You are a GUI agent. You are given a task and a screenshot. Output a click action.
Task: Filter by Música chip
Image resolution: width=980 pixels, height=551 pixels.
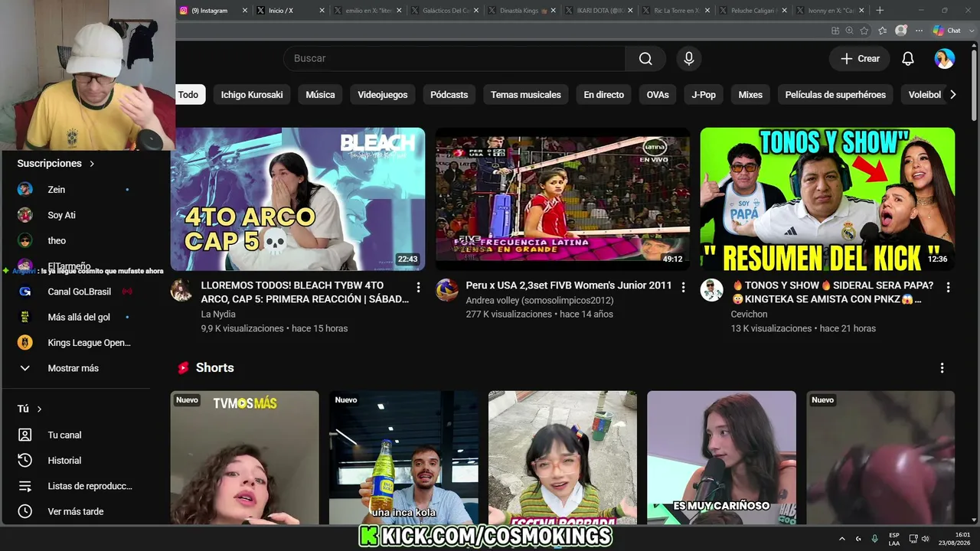coord(320,95)
